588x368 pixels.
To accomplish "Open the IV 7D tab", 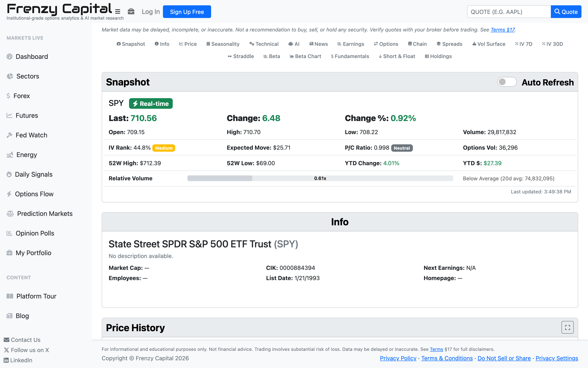I will [x=524, y=44].
